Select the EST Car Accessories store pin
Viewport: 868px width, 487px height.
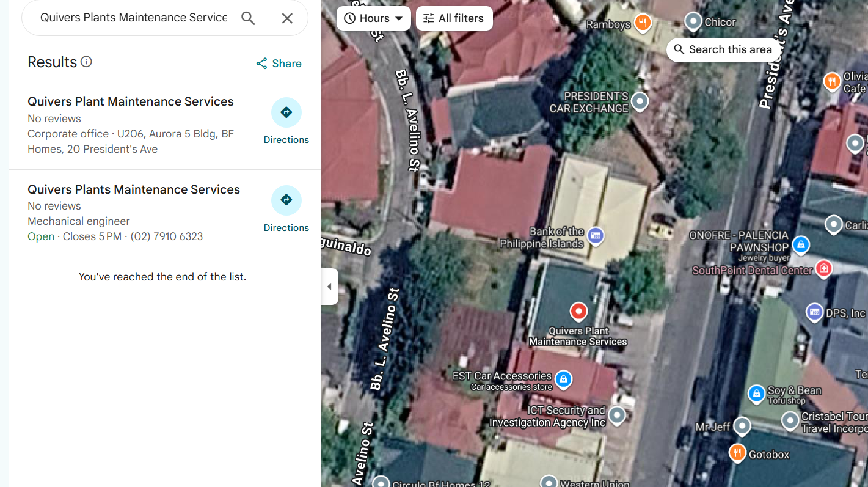(564, 379)
